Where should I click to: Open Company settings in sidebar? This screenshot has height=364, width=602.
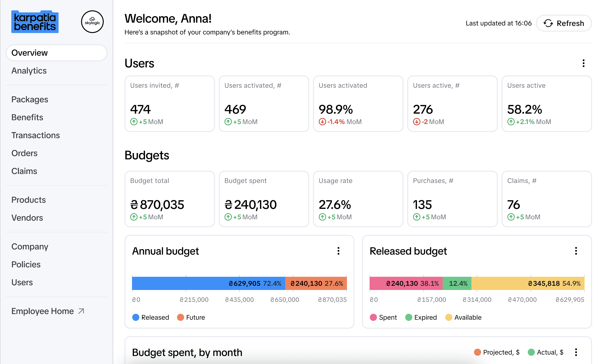pos(30,247)
